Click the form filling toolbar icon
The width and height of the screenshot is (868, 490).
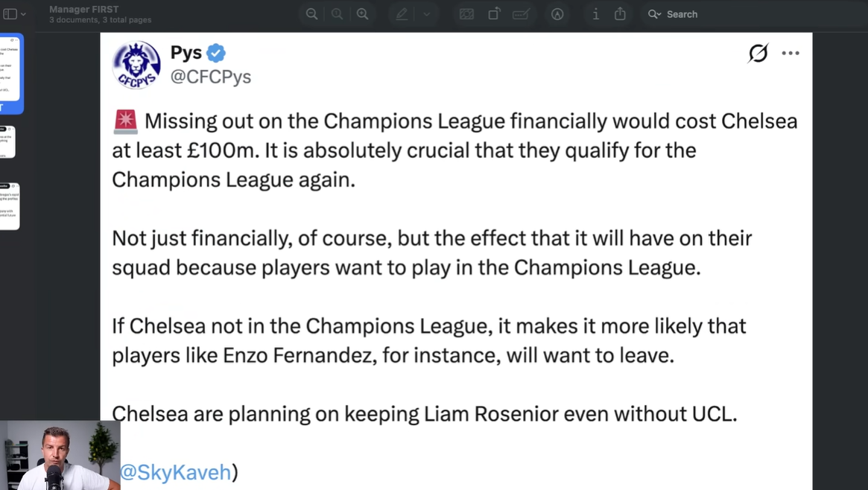click(521, 14)
